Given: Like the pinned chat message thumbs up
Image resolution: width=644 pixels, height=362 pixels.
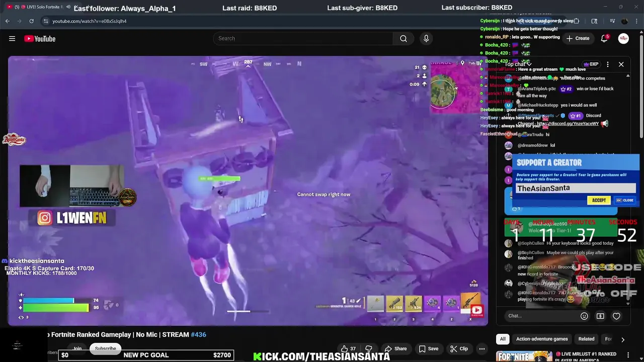Looking at the screenshot, I should (x=515, y=209).
